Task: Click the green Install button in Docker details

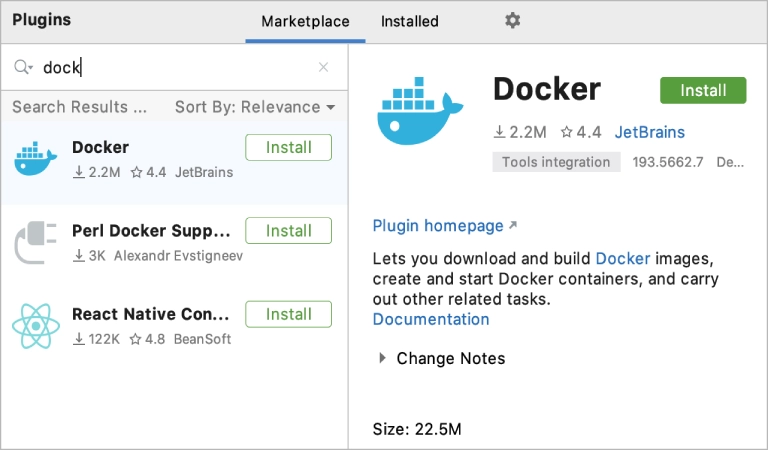Action: (703, 90)
